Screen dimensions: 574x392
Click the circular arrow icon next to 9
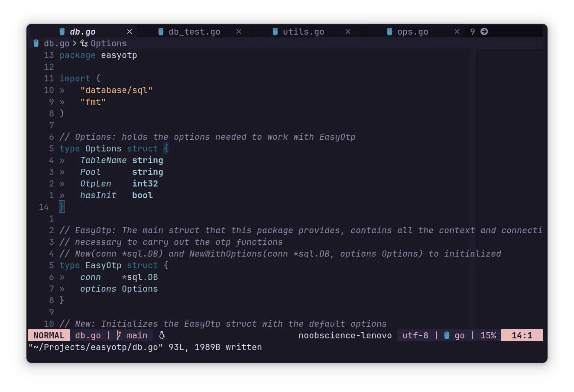pos(484,31)
